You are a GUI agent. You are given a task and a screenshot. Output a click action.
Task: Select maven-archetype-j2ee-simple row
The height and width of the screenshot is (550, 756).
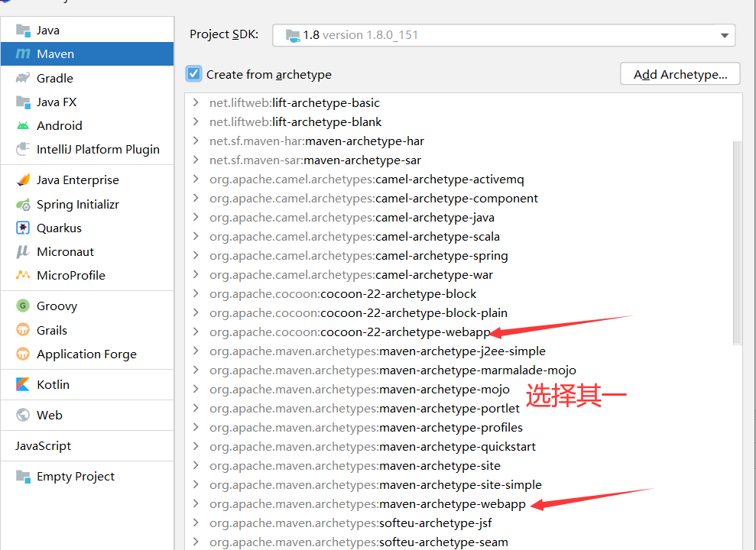click(x=378, y=351)
